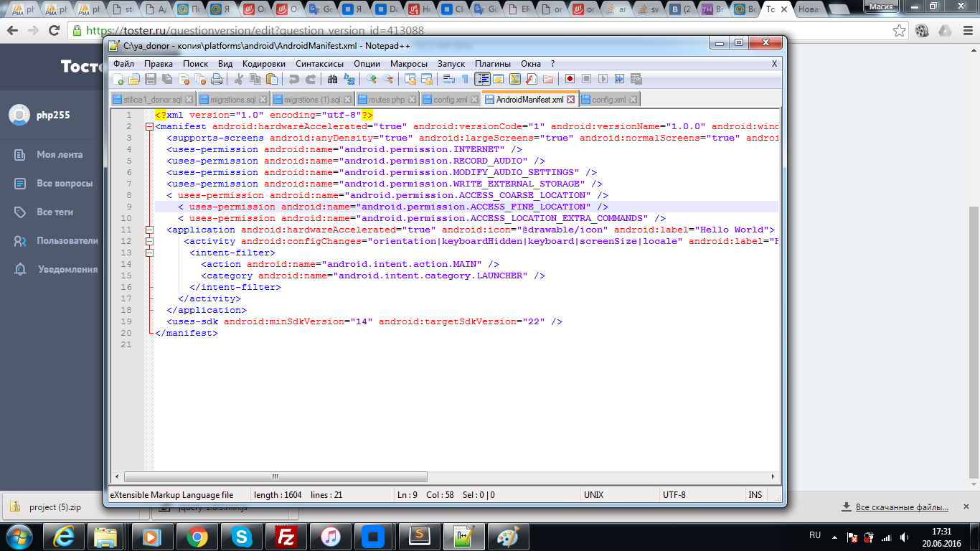This screenshot has width=980, height=551.
Task: Start macro recording with red dot icon
Action: tap(570, 79)
